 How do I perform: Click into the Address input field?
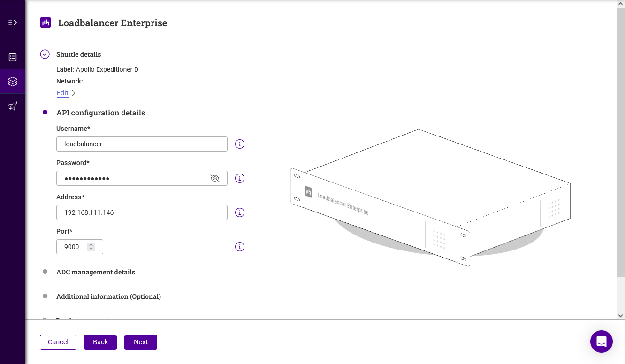[142, 212]
